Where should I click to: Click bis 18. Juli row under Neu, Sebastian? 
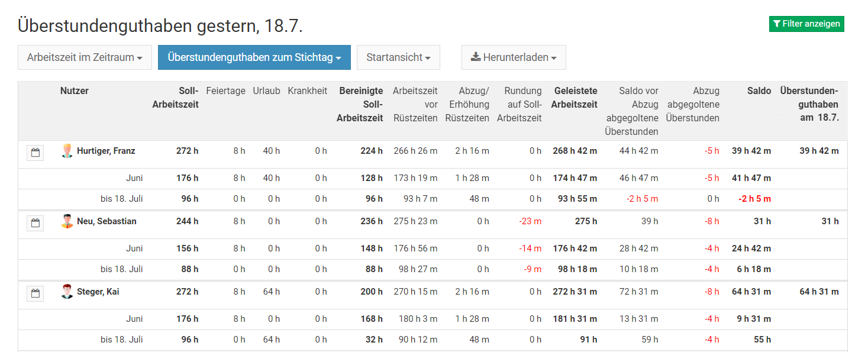click(122, 269)
